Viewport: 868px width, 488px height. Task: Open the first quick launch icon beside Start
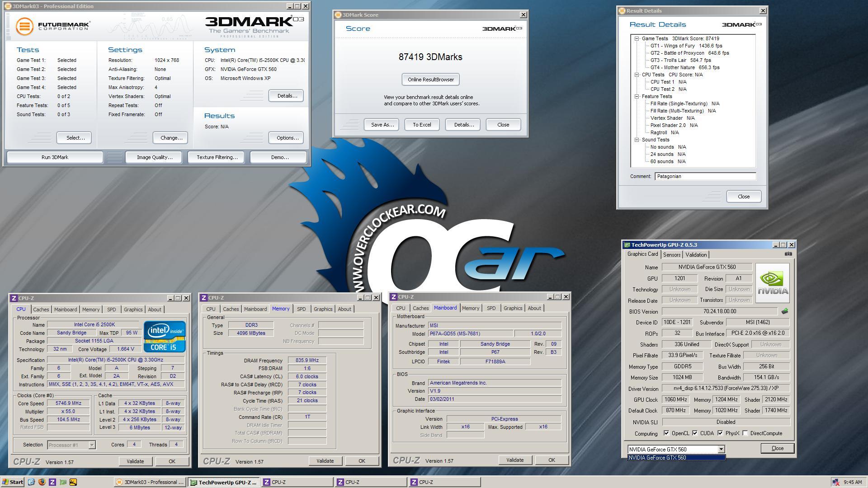(32, 482)
